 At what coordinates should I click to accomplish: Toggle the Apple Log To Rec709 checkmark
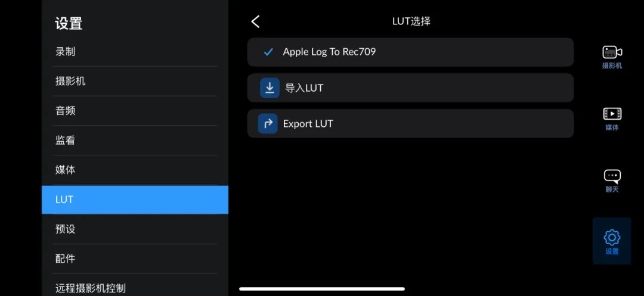(268, 52)
